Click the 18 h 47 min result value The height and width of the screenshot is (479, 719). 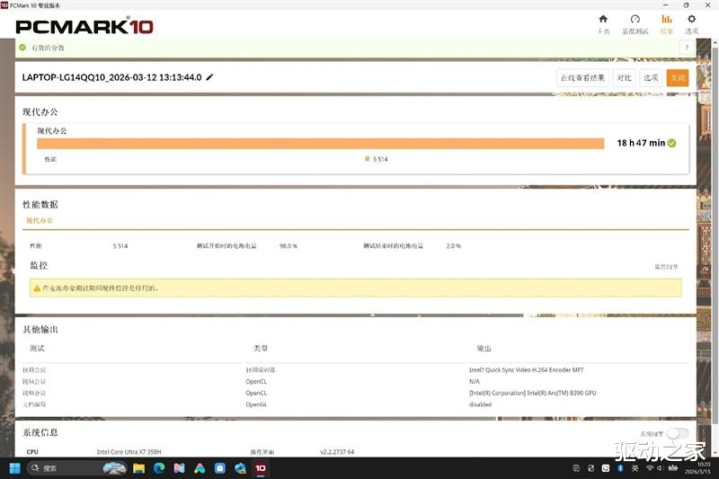pyautogui.click(x=641, y=143)
